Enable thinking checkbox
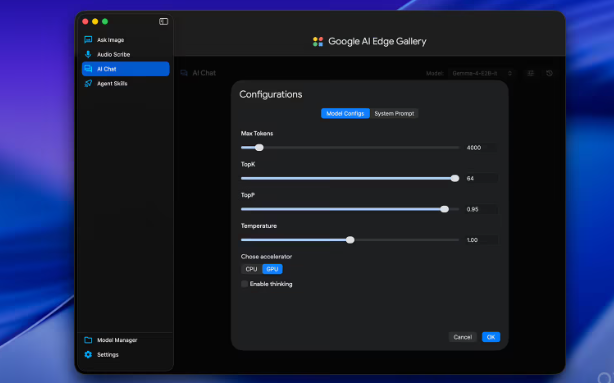Image resolution: width=614 pixels, height=383 pixels. [x=244, y=284]
